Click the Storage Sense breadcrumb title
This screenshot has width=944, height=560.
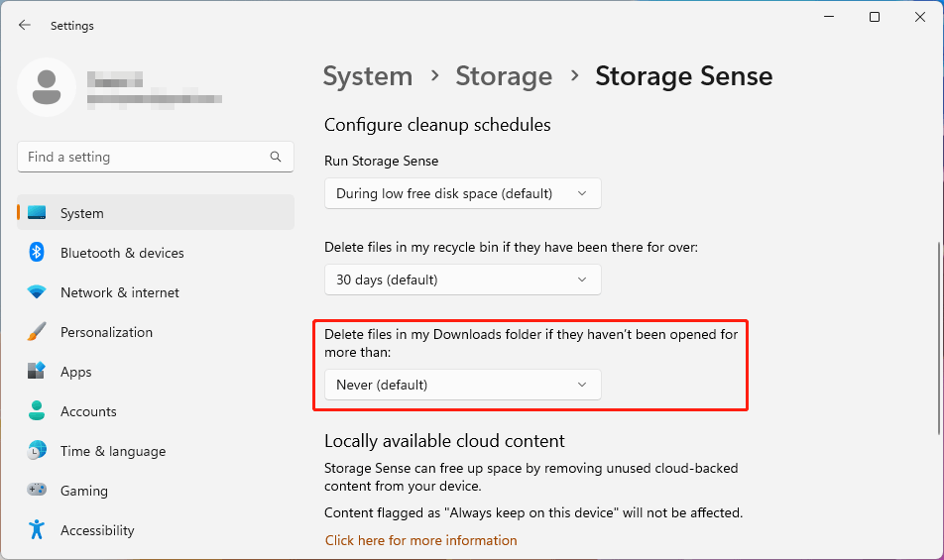pos(684,76)
